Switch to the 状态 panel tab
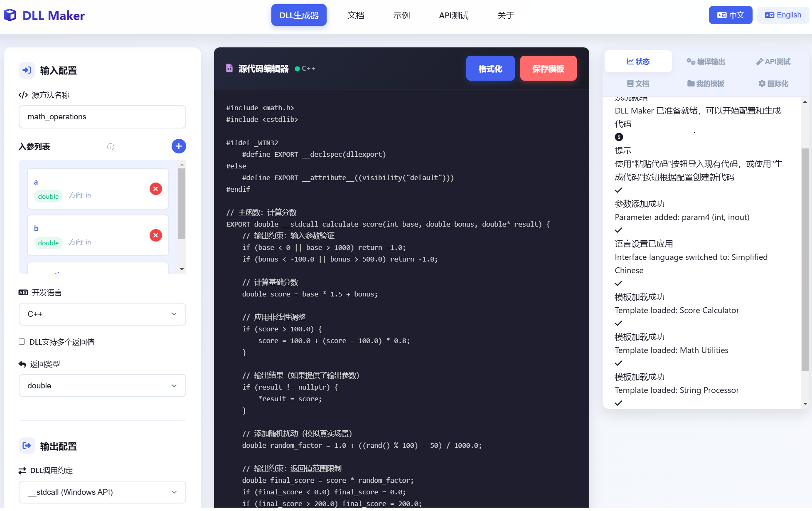Screen dimensions: 812x511 [x=638, y=62]
